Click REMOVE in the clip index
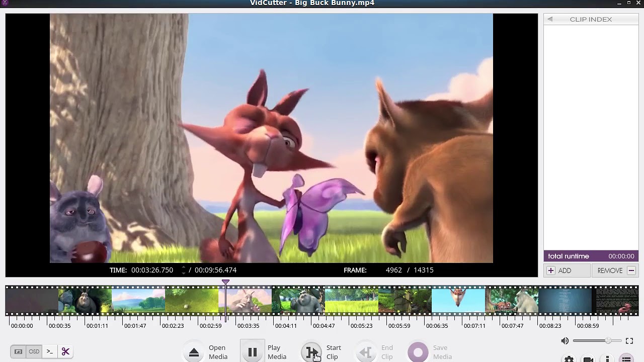This screenshot has width=644, height=362. 615,270
